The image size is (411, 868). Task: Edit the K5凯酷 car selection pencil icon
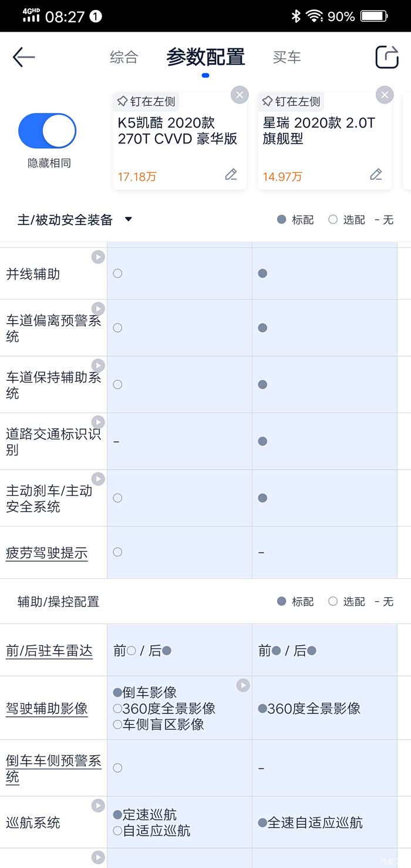[x=231, y=175]
